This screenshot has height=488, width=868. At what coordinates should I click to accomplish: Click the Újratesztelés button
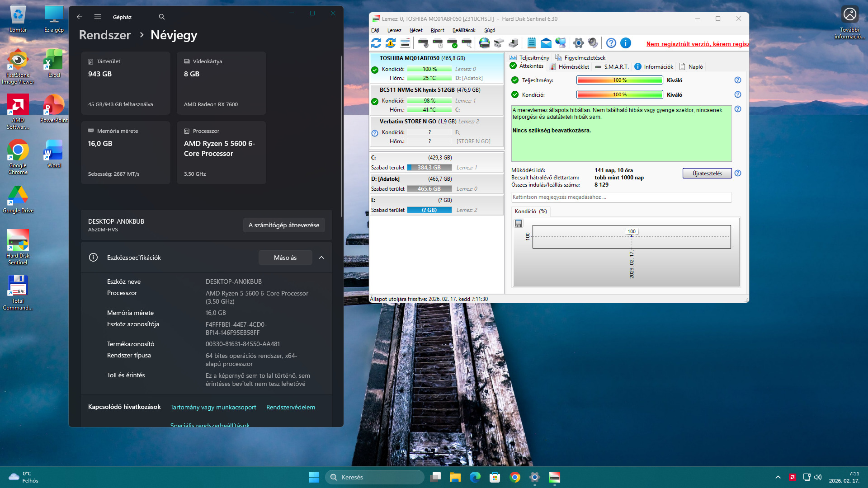707,174
